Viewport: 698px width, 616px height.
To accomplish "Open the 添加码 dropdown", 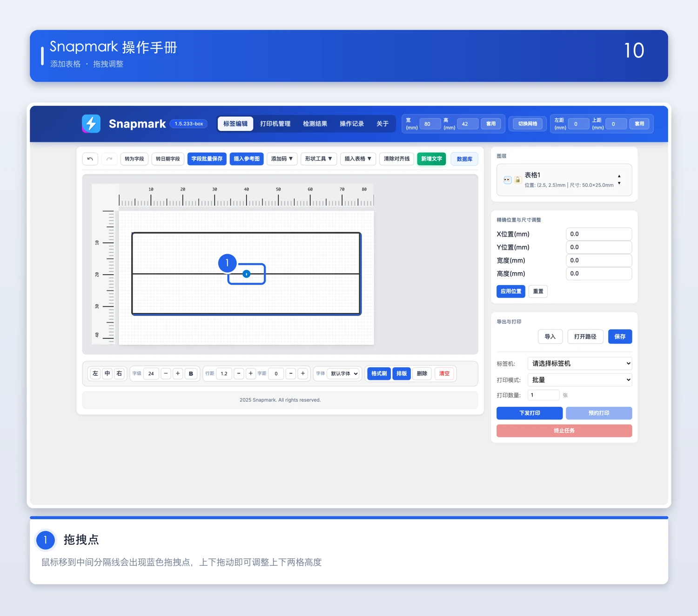I will point(282,159).
